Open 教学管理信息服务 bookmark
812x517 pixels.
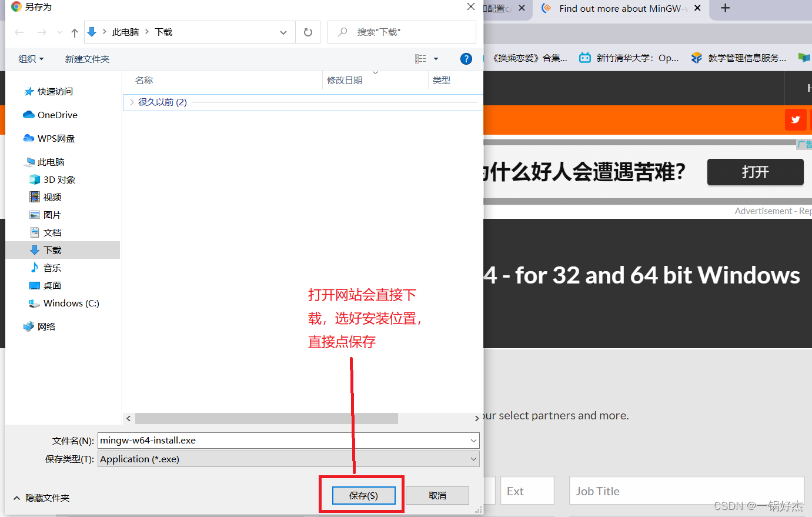[x=739, y=58]
